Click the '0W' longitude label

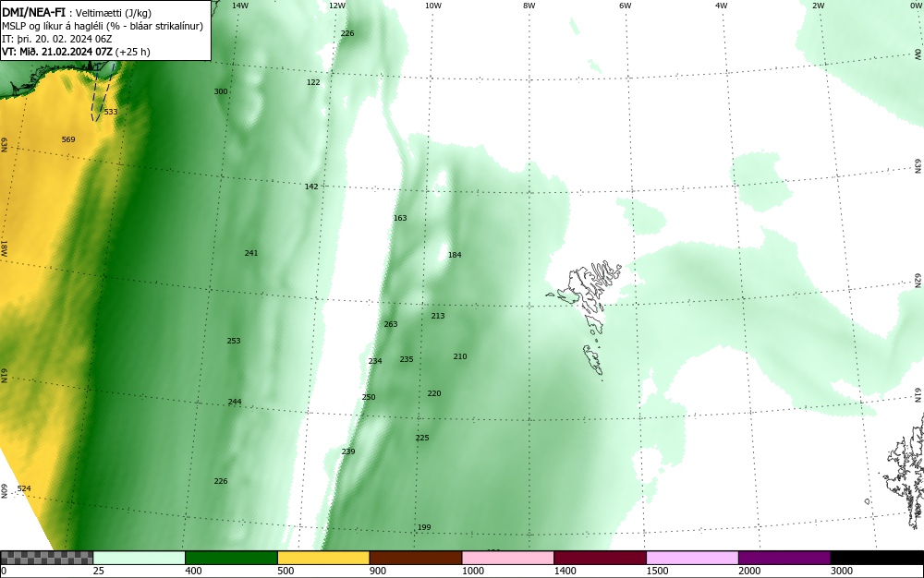915,6
